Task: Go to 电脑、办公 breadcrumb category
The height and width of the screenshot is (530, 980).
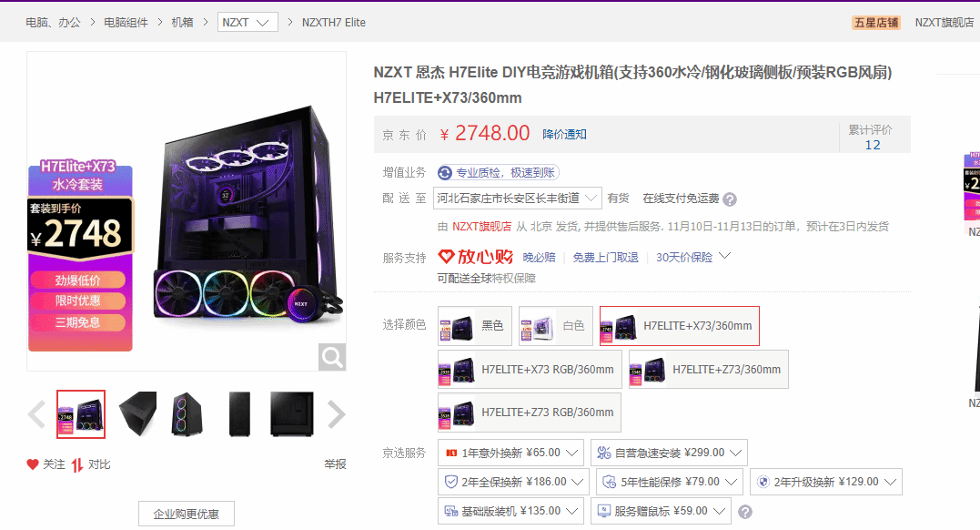Action: [x=53, y=23]
